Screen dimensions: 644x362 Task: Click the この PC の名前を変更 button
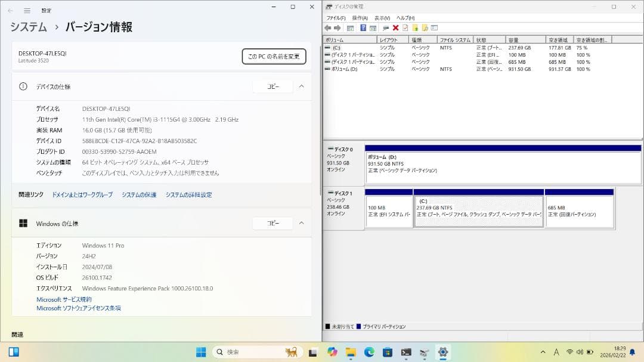click(273, 56)
